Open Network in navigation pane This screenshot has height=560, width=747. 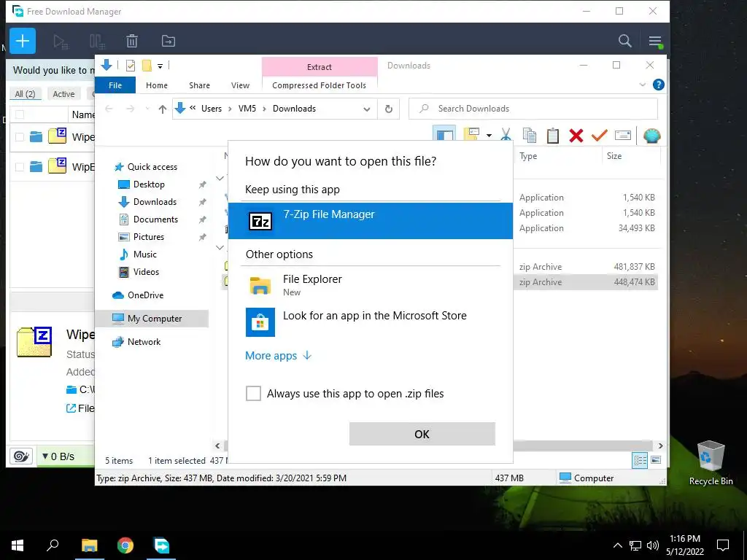pyautogui.click(x=144, y=342)
